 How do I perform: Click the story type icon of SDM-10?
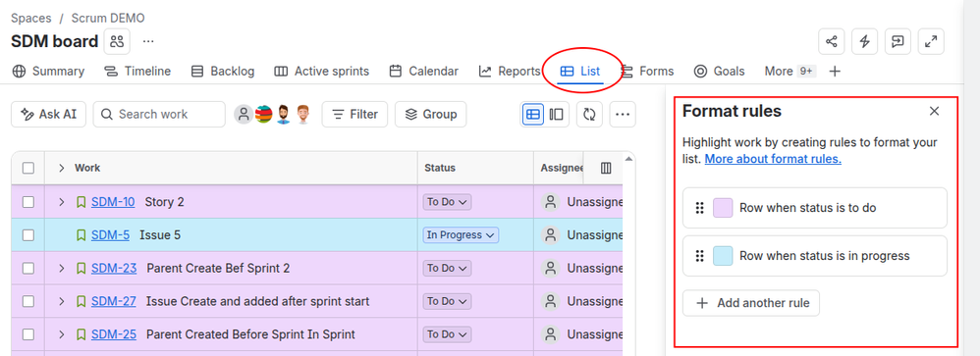pos(81,202)
